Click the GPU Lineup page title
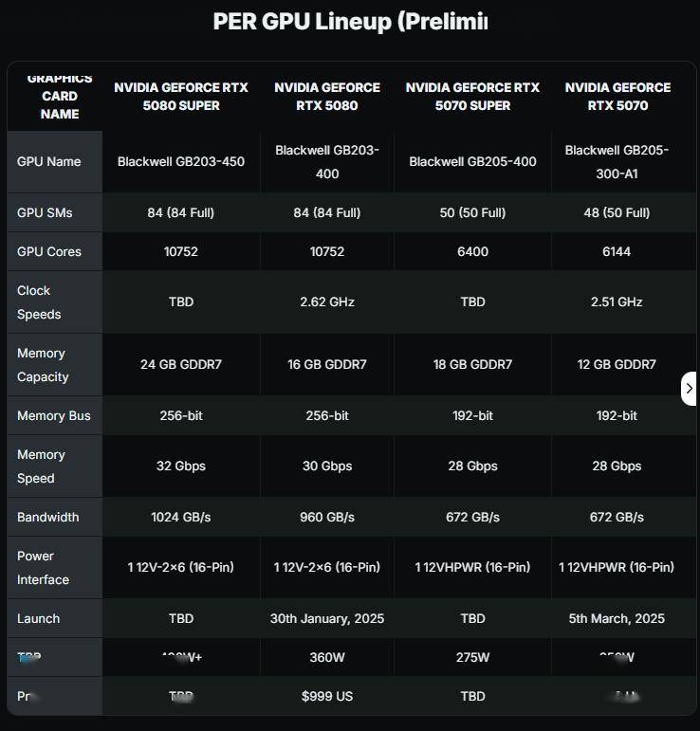The width and height of the screenshot is (700, 731). [350, 22]
